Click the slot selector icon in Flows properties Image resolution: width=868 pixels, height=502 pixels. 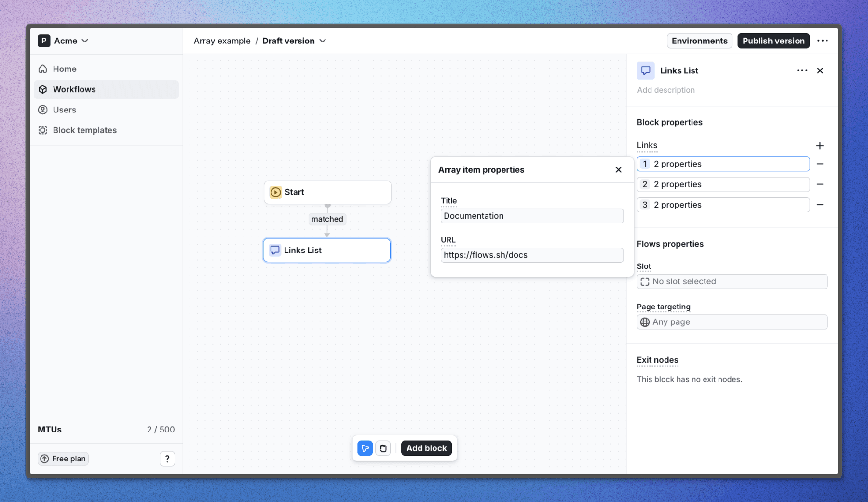(x=645, y=281)
